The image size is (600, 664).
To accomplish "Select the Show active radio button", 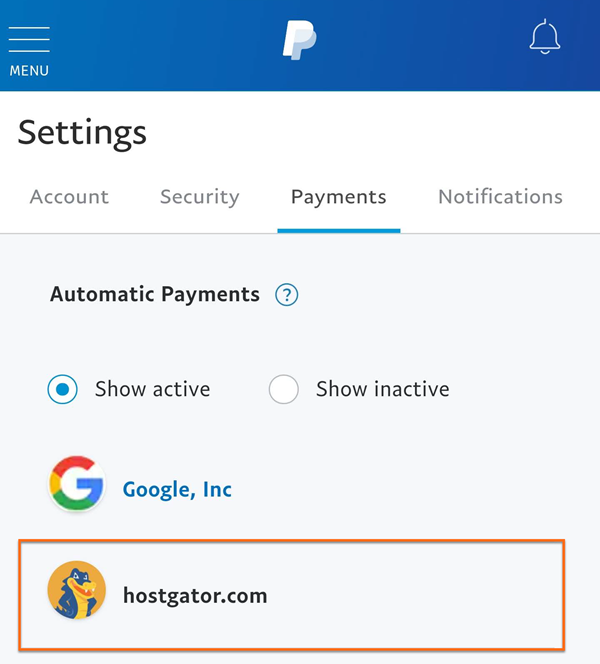I will [63, 389].
